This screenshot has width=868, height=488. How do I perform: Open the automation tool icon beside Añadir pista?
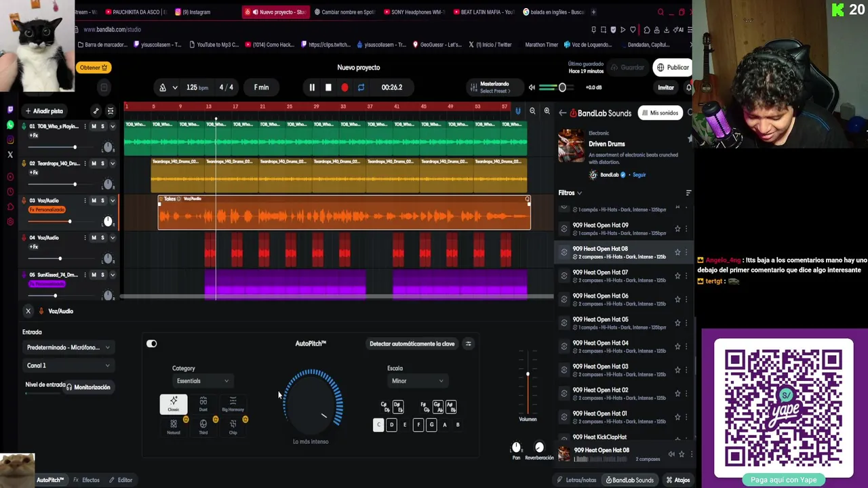click(96, 111)
